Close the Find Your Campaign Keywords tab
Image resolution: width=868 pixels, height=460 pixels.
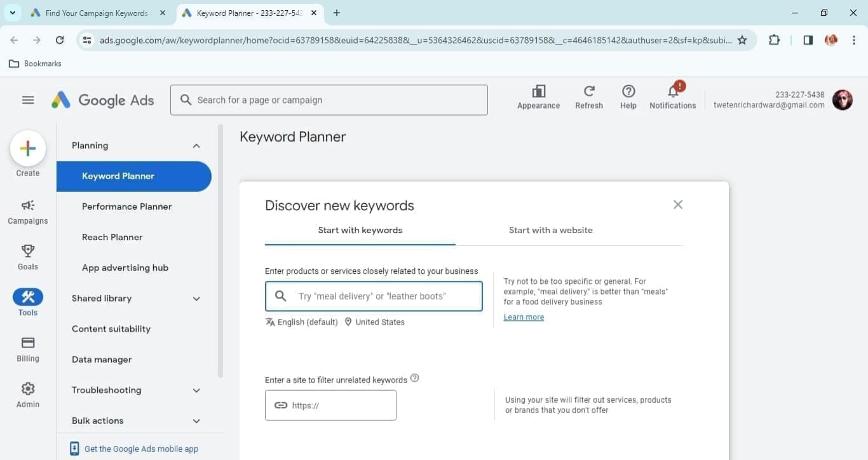tap(163, 13)
